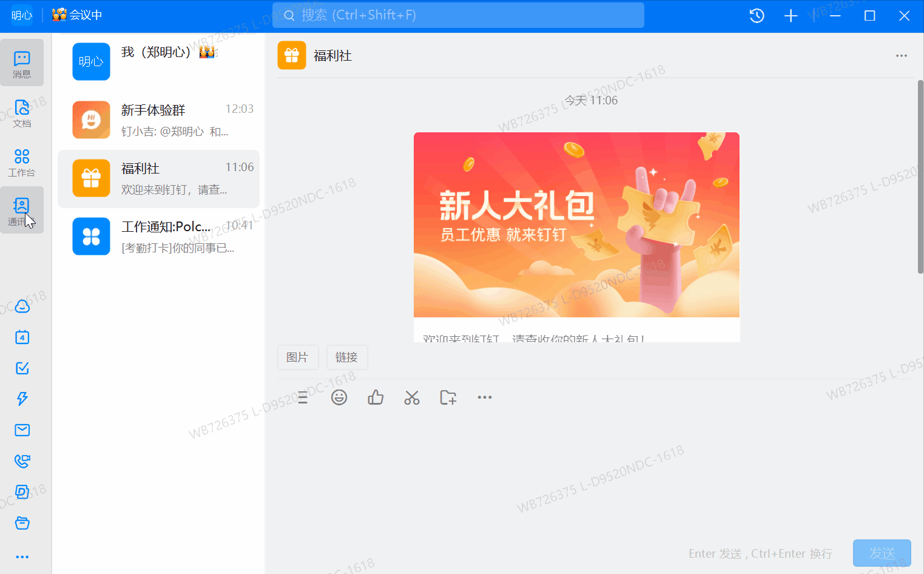Screen dimensions: 924x574
Task: Open the 工作通知 conversation
Action: 158,237
